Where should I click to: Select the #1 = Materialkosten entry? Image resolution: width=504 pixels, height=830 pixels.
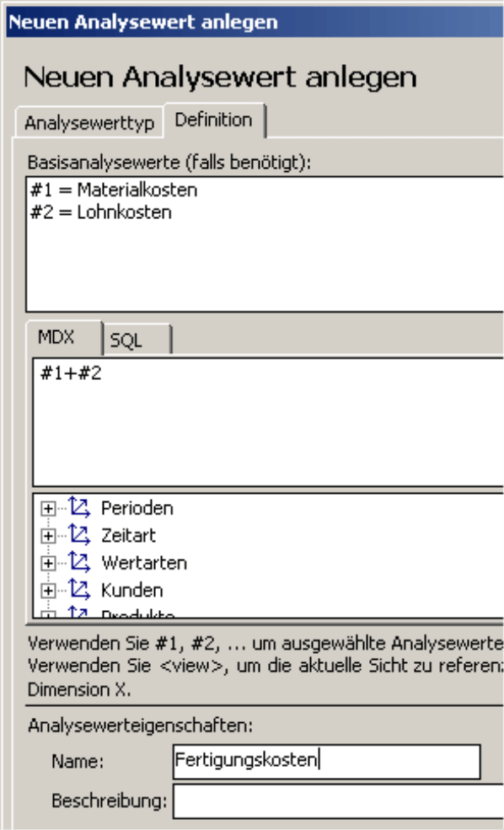click(x=114, y=190)
